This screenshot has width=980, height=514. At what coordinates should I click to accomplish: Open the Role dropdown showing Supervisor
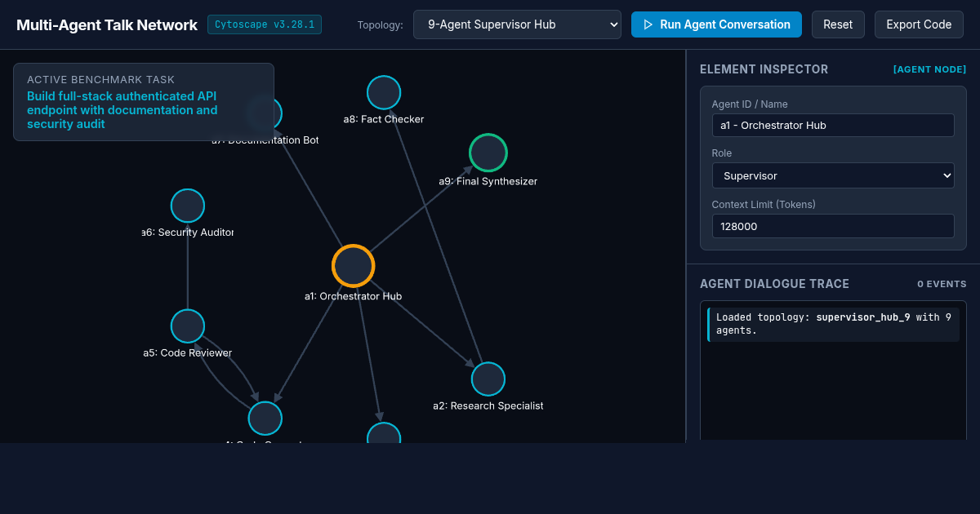(x=833, y=175)
